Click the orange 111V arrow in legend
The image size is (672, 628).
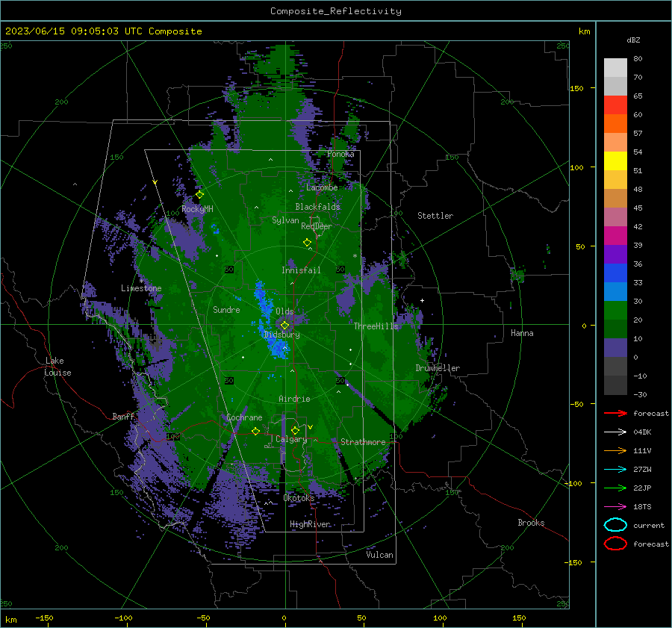(615, 450)
